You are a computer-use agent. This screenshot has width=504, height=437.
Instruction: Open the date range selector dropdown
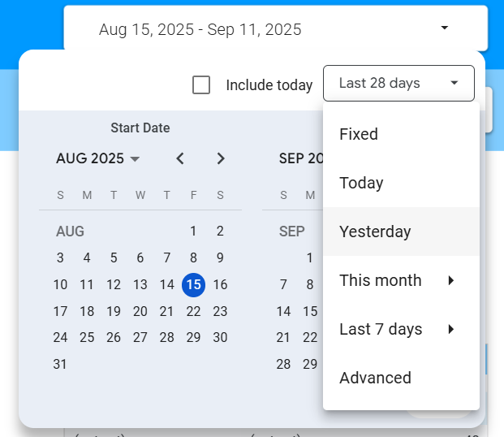pos(276,29)
